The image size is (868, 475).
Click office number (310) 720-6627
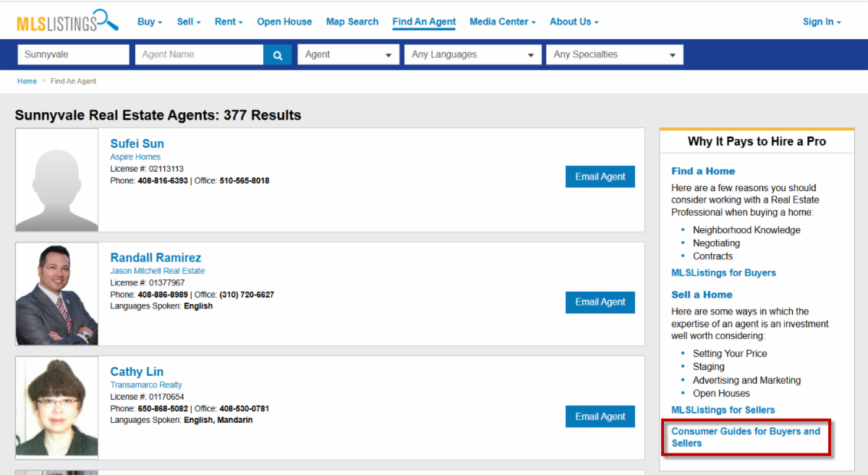(247, 295)
